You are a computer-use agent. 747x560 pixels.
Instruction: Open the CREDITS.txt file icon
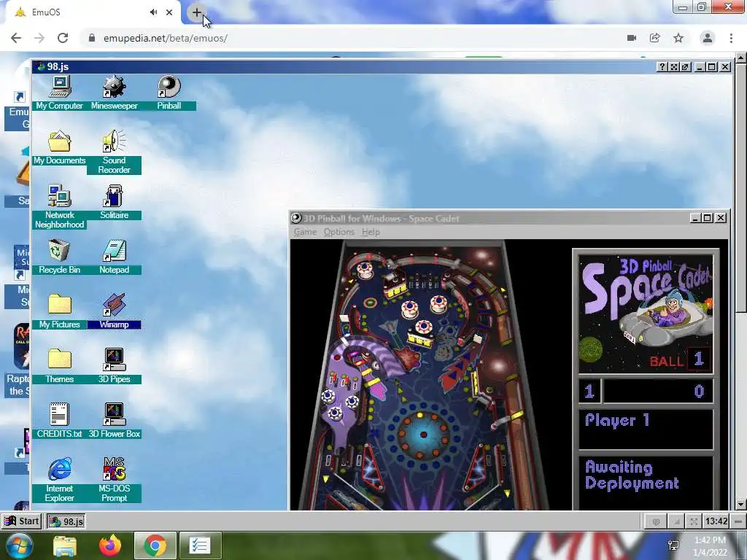coord(60,421)
